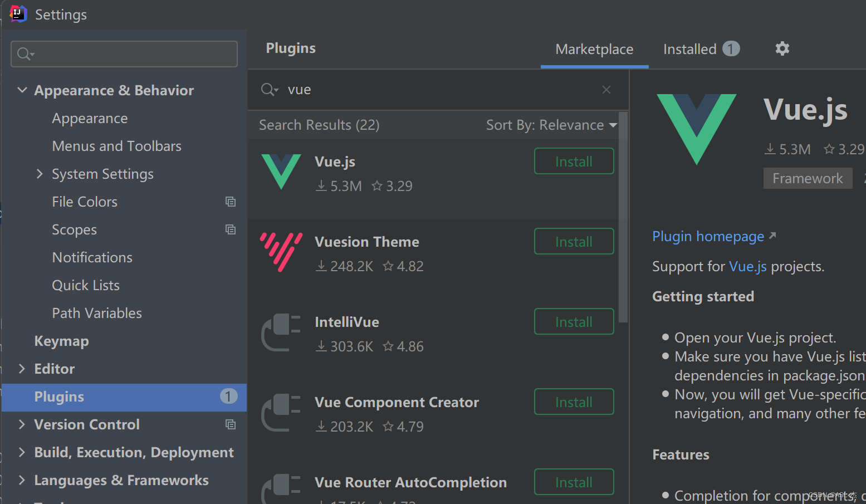
Task: Select Plugins in the settings tree
Action: pyautogui.click(x=124, y=397)
